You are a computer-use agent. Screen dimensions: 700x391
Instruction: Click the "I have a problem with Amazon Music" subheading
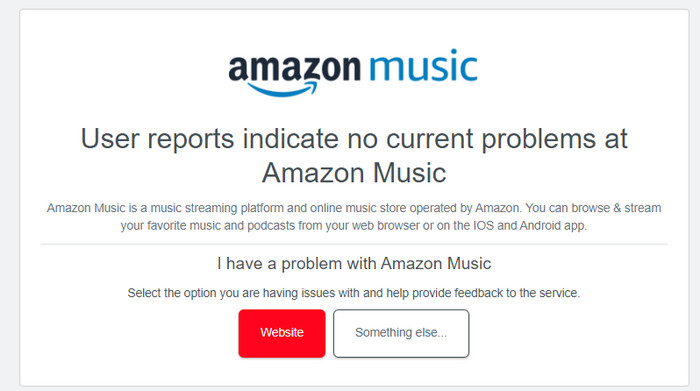point(354,264)
